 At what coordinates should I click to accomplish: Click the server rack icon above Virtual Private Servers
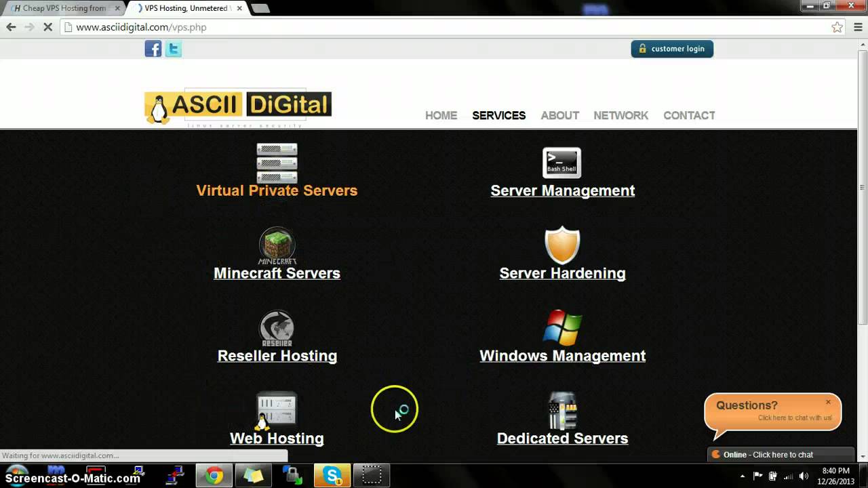[x=277, y=163]
